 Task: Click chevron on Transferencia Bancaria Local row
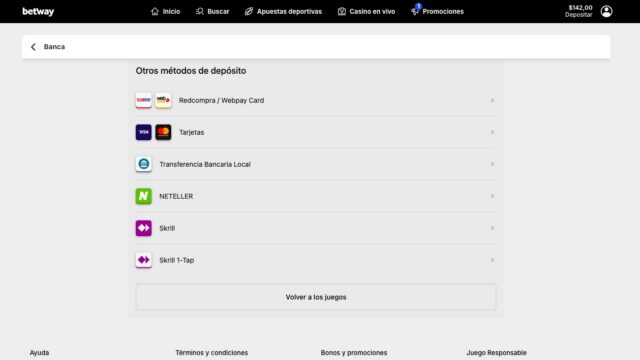tap(492, 164)
